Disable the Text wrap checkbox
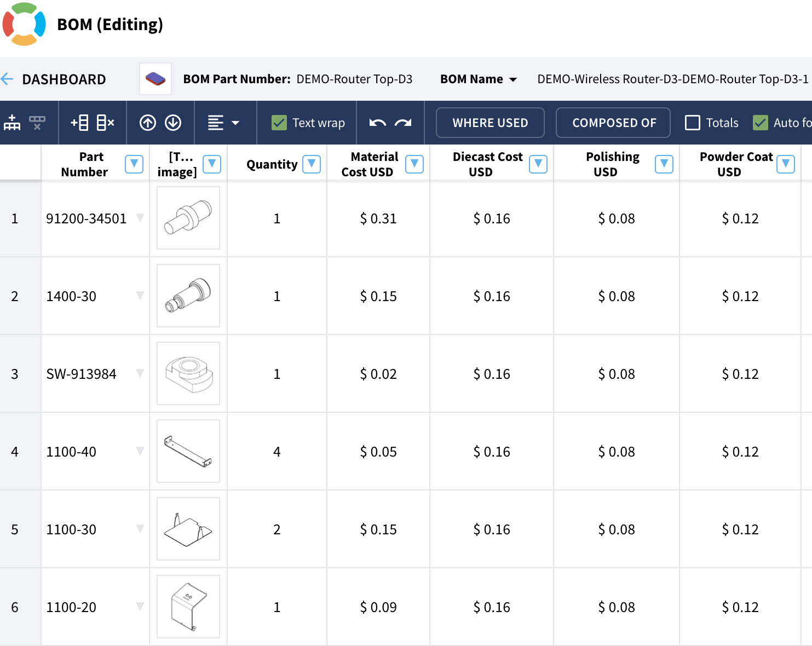Image resolution: width=812 pixels, height=646 pixels. [x=279, y=123]
